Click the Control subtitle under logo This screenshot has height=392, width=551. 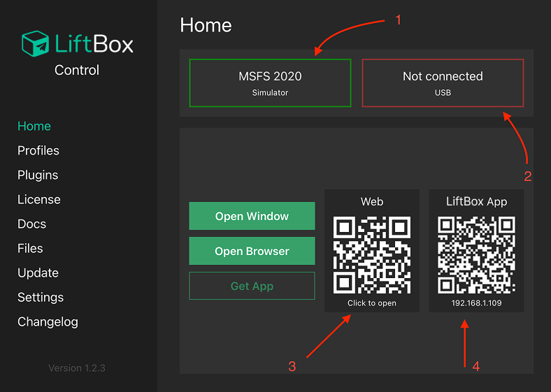(77, 70)
